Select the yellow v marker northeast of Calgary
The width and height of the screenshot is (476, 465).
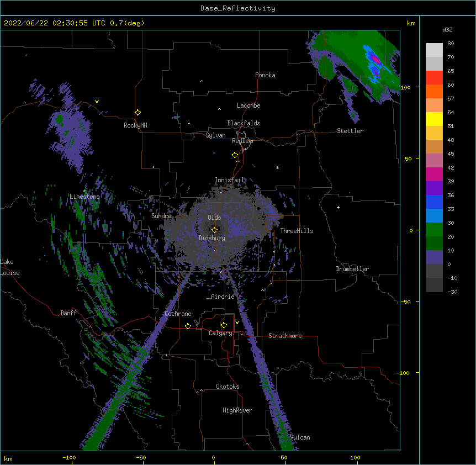tap(237, 323)
